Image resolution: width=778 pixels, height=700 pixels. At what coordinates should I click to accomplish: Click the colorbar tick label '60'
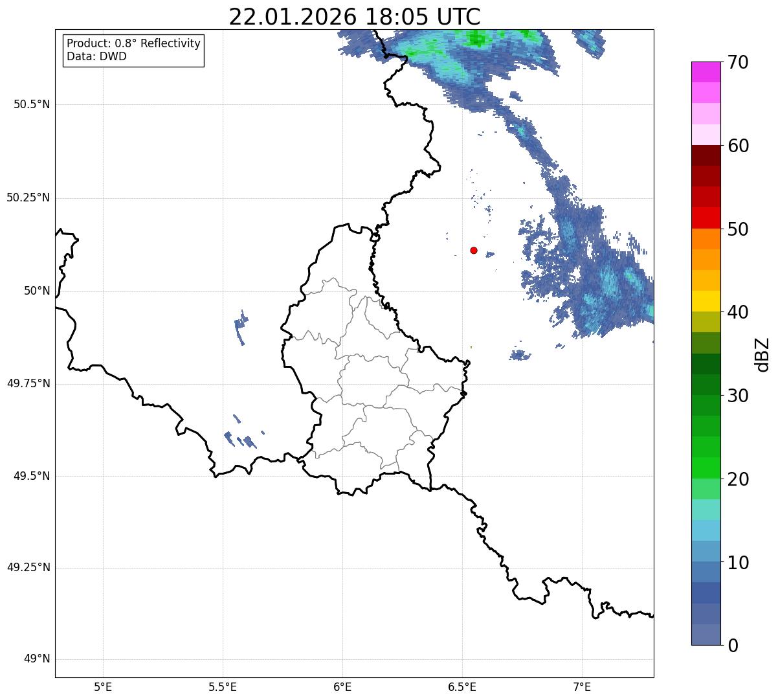(x=738, y=146)
